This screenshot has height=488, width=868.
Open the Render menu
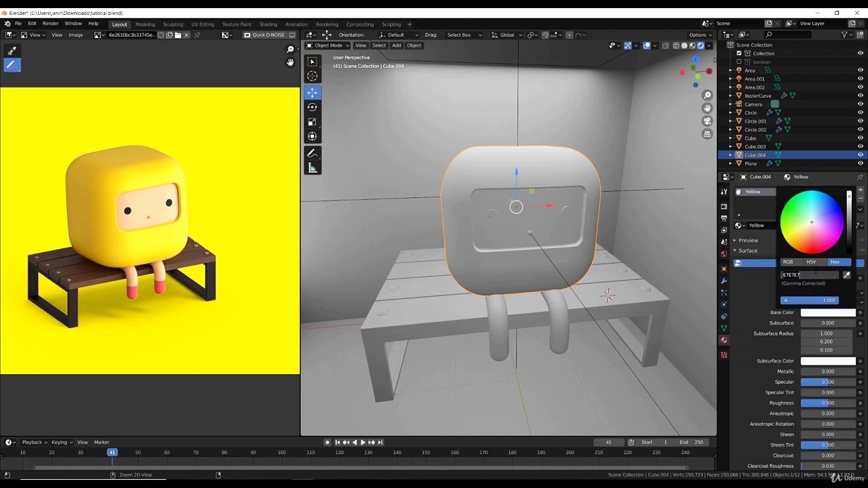(x=50, y=24)
